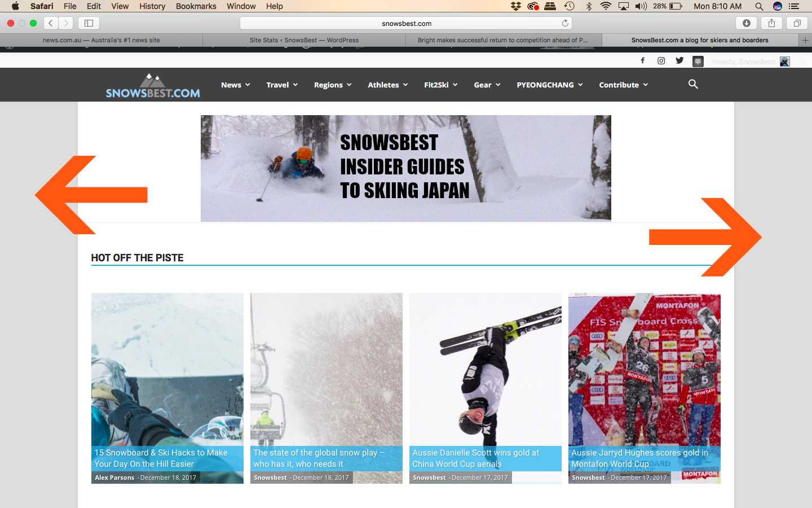
Task: Open the battery status menu
Action: tap(668, 6)
